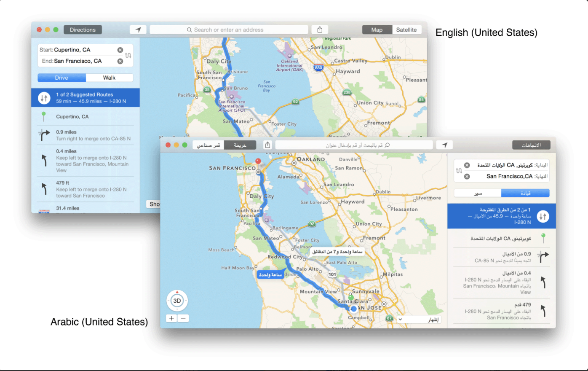Open the إظهار show dropdown
588x371 pixels.
[419, 320]
